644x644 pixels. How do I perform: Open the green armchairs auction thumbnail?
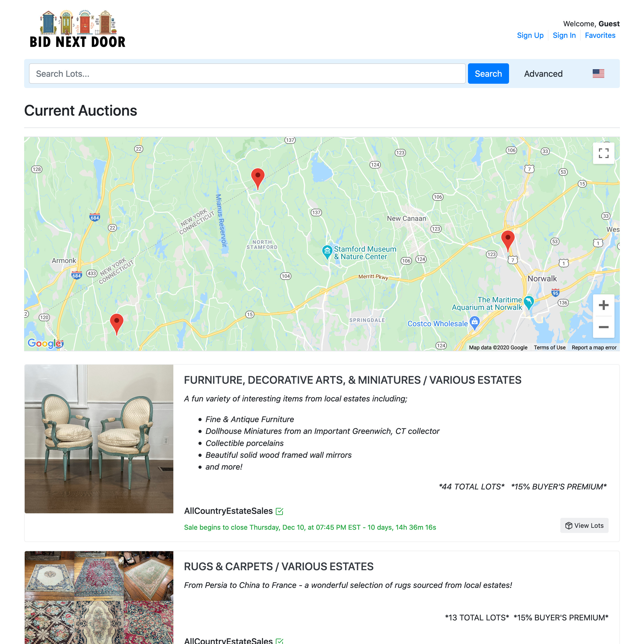point(99,439)
